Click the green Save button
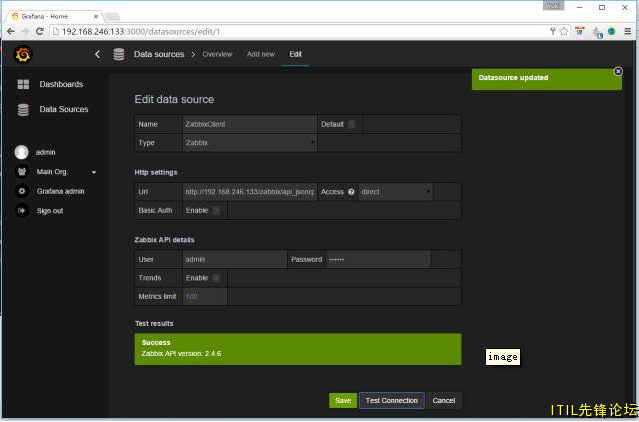 point(343,401)
